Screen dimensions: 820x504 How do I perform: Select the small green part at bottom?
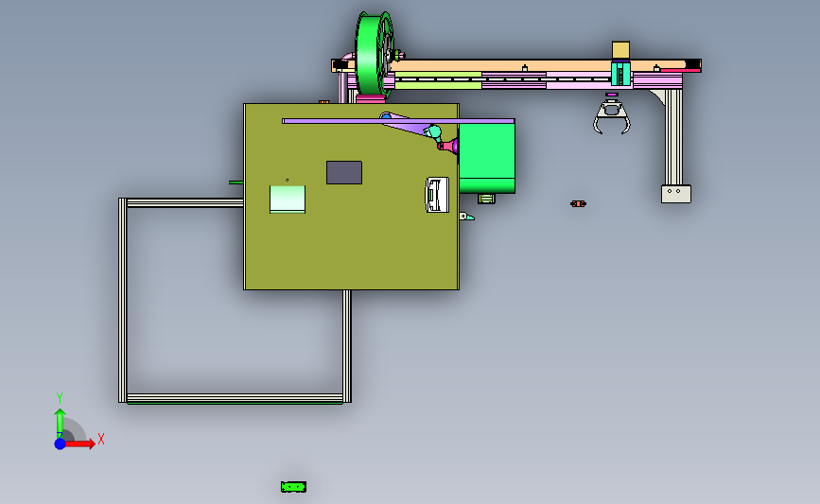[293, 487]
